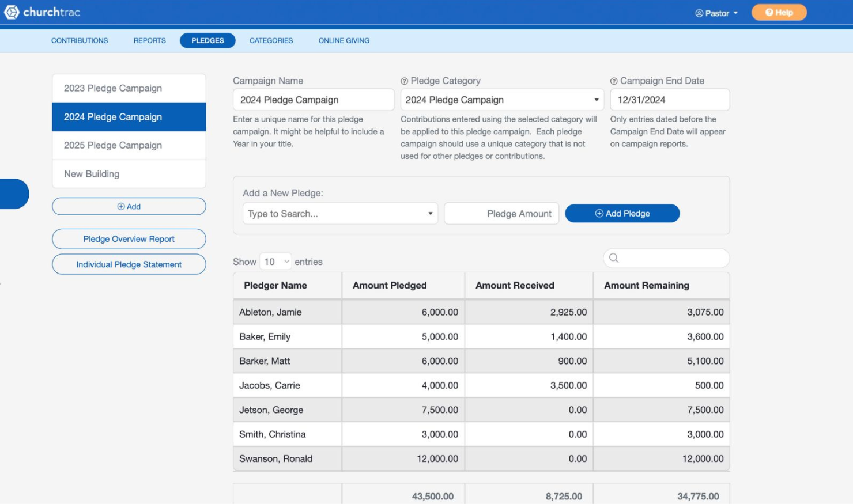Click the Pastor account icon
Viewport: 853px width, 504px height.
[x=699, y=13]
